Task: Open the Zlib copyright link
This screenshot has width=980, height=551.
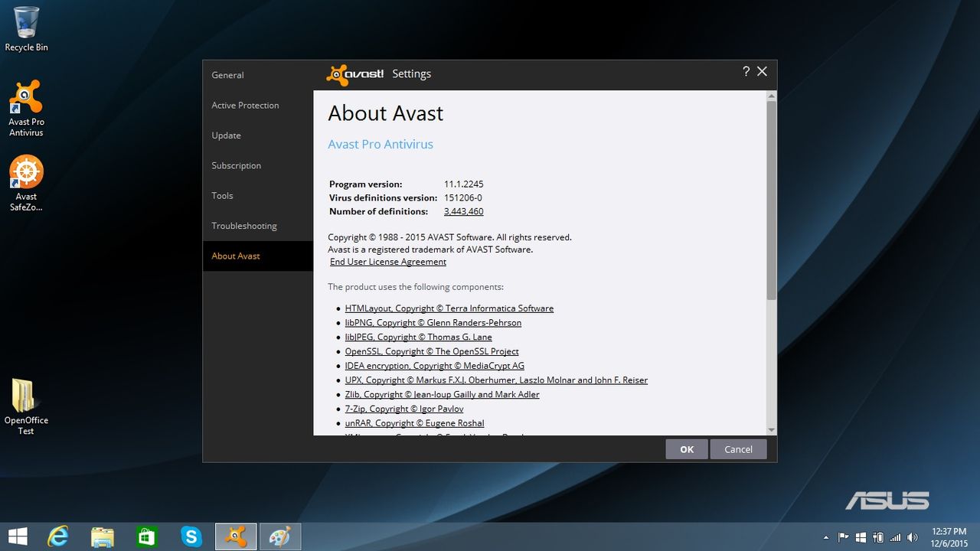Action: click(443, 395)
